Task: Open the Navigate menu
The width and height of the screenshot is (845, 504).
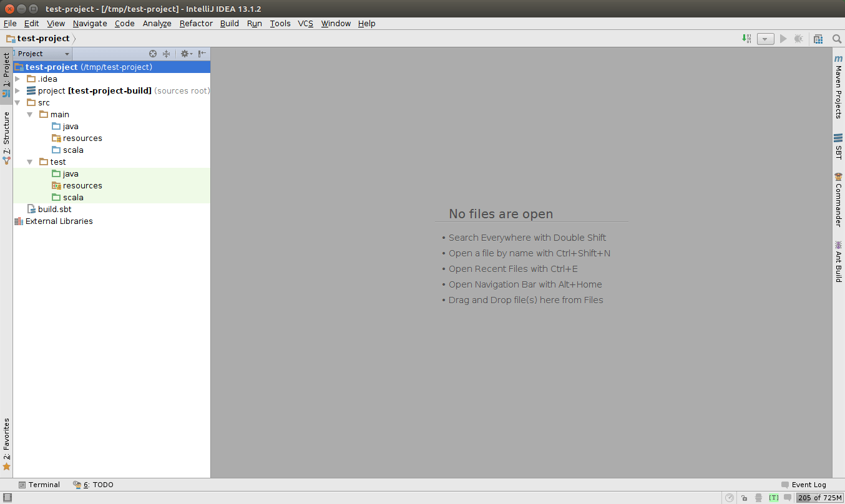Action: [90, 23]
